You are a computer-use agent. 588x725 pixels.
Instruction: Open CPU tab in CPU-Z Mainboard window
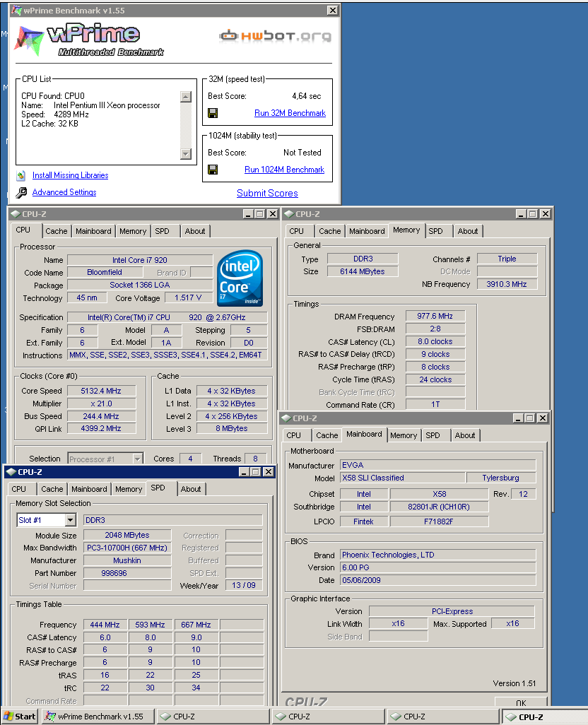click(293, 435)
